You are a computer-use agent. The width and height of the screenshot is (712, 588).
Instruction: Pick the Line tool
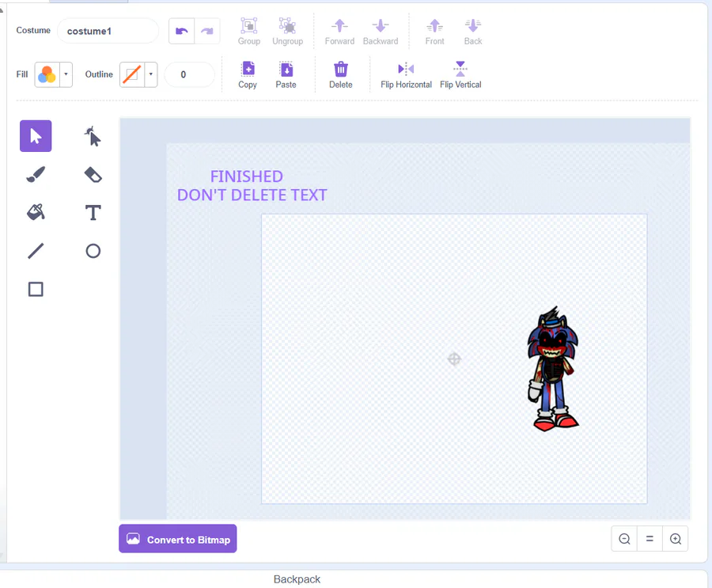point(36,251)
